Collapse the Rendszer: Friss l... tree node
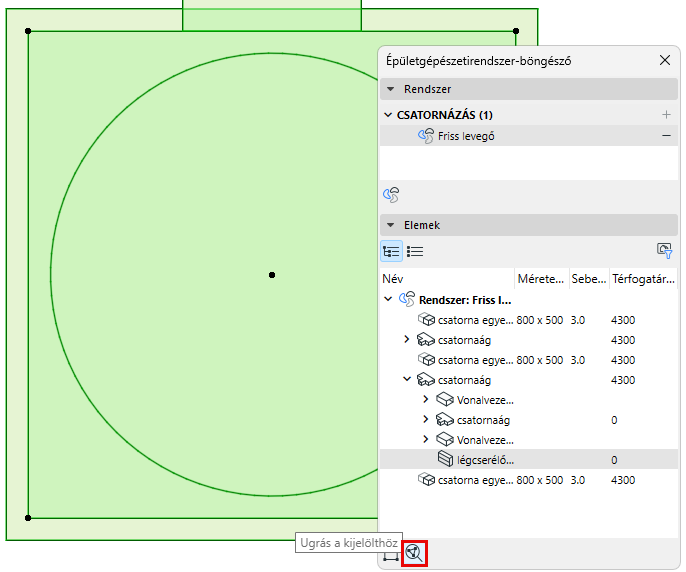Image resolution: width=686 pixels, height=572 pixels. click(x=388, y=299)
